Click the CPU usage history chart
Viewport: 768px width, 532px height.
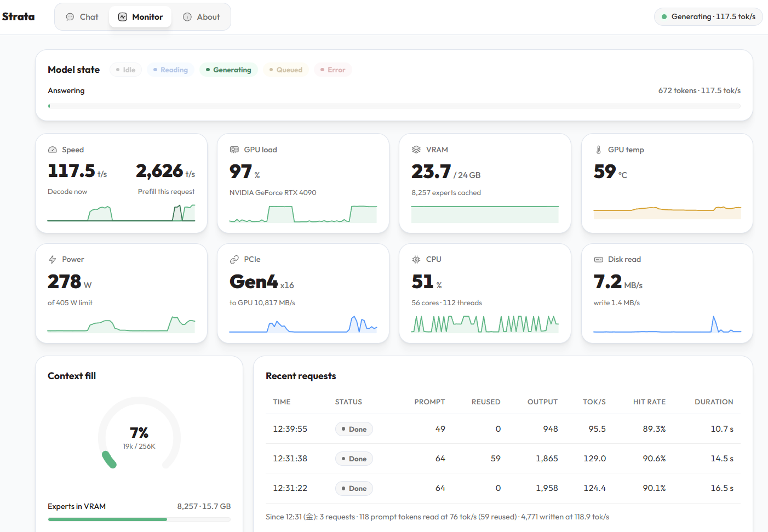[x=485, y=324]
